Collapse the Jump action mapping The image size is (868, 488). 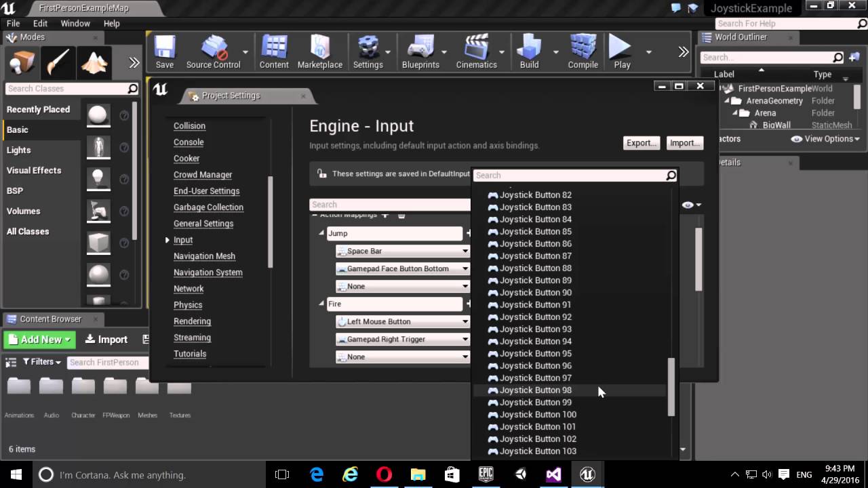[x=321, y=233]
